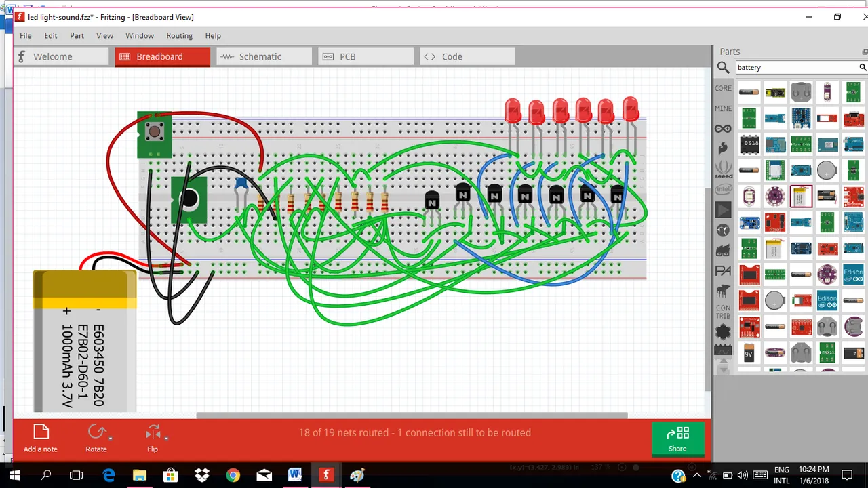Select the PA parts bin
Viewport: 868px width, 488px height.
pos(723,271)
